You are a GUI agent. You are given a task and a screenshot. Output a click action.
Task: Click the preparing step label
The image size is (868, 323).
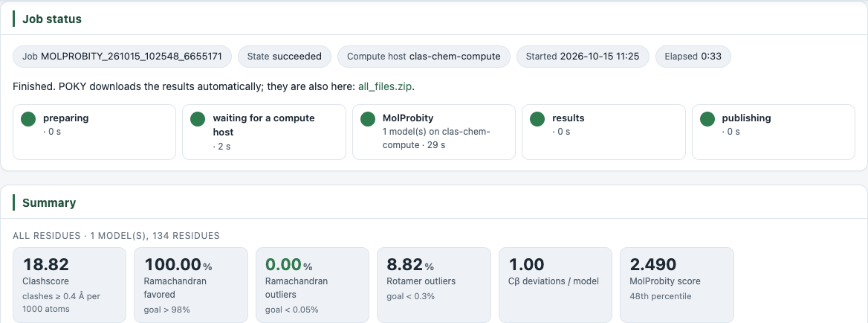click(x=66, y=118)
